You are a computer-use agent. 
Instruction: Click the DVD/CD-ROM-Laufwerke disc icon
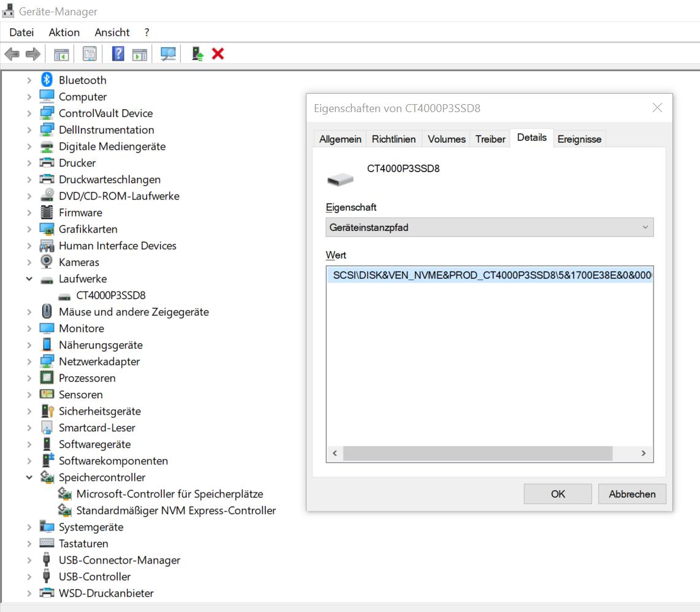coord(47,196)
